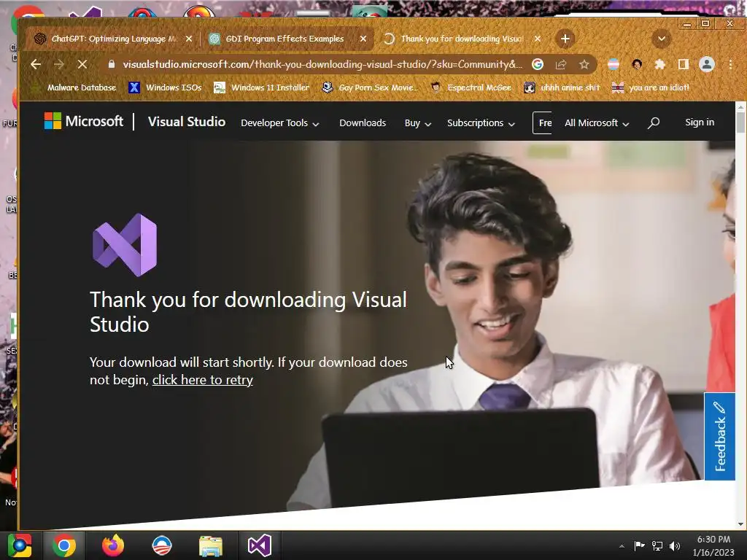Screen dimensions: 747x560
Task: Open Malware Database bookmark
Action: (74, 87)
